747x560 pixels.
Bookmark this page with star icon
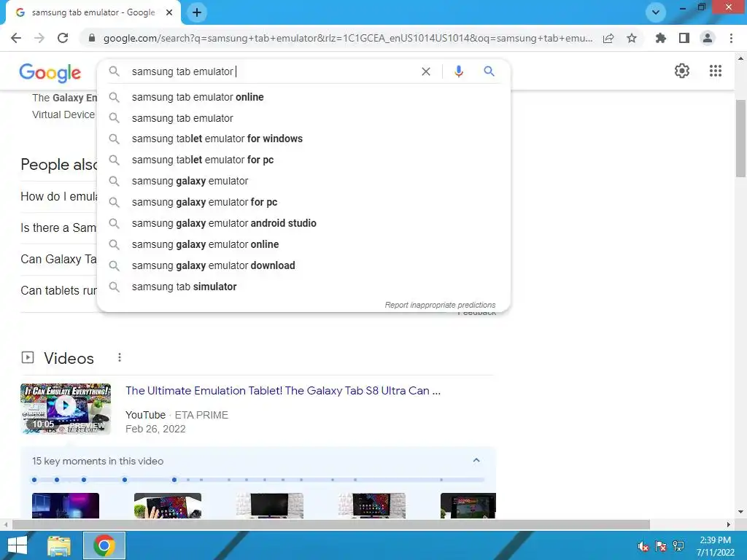pyautogui.click(x=632, y=38)
